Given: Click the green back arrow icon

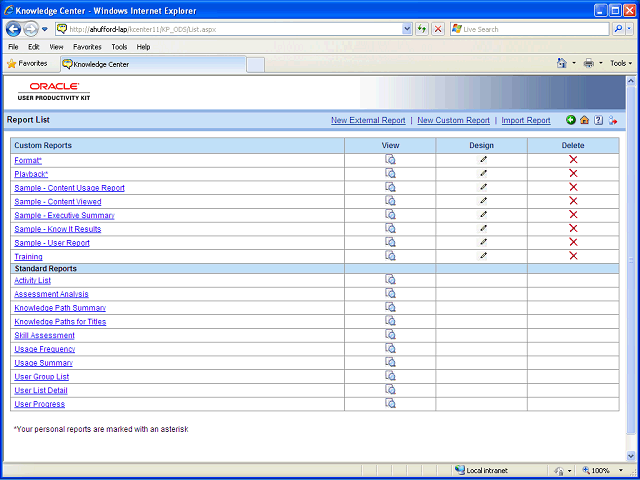Looking at the screenshot, I should 571,120.
